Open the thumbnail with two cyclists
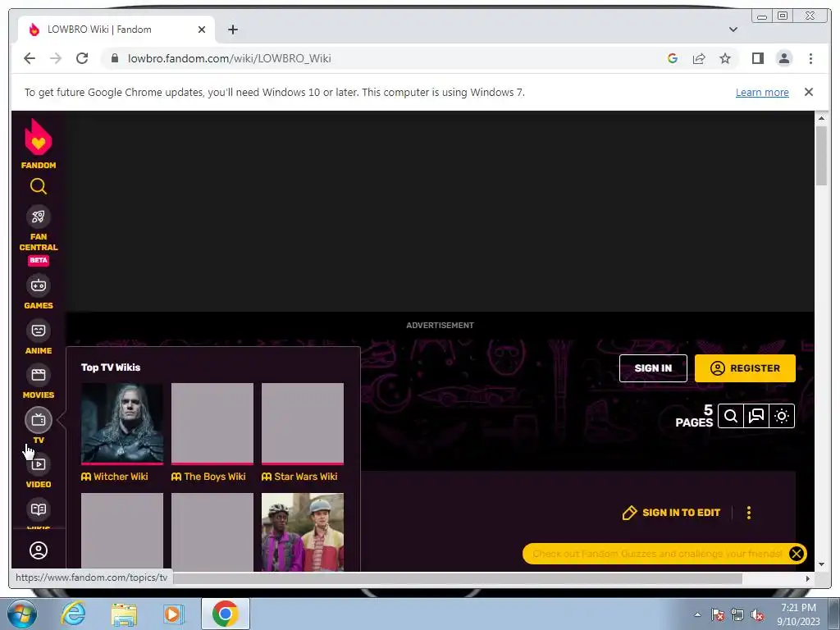Screen dimensions: 840x630 [x=302, y=532]
